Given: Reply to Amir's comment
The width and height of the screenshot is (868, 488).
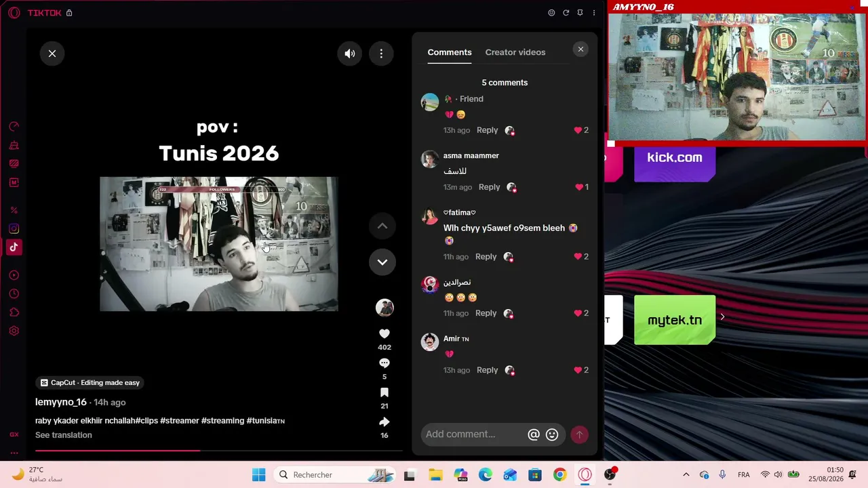Looking at the screenshot, I should click(x=488, y=370).
